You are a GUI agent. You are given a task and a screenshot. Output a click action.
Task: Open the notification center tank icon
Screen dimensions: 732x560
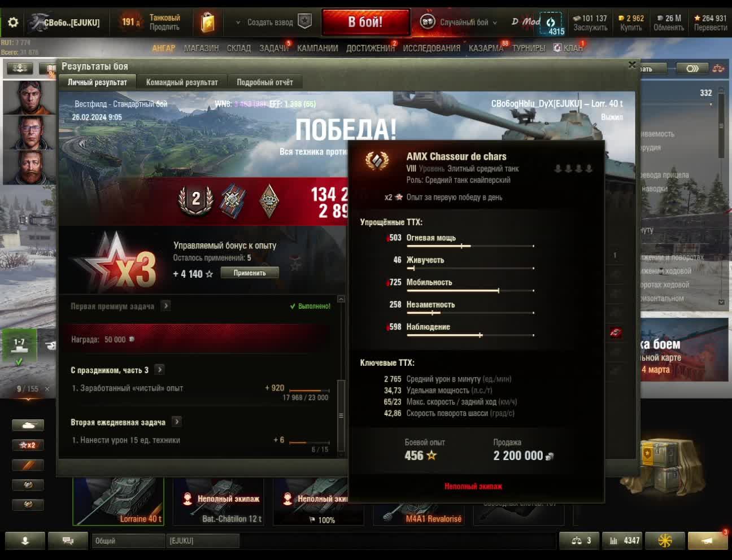(x=708, y=540)
